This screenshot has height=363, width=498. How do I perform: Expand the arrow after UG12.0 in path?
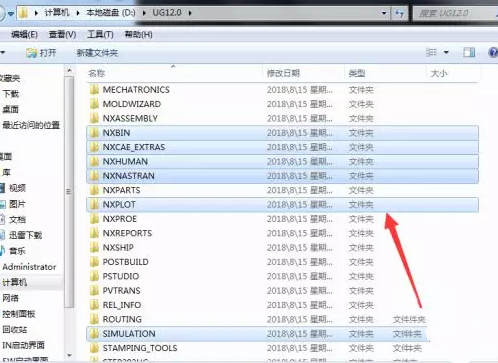[190, 13]
